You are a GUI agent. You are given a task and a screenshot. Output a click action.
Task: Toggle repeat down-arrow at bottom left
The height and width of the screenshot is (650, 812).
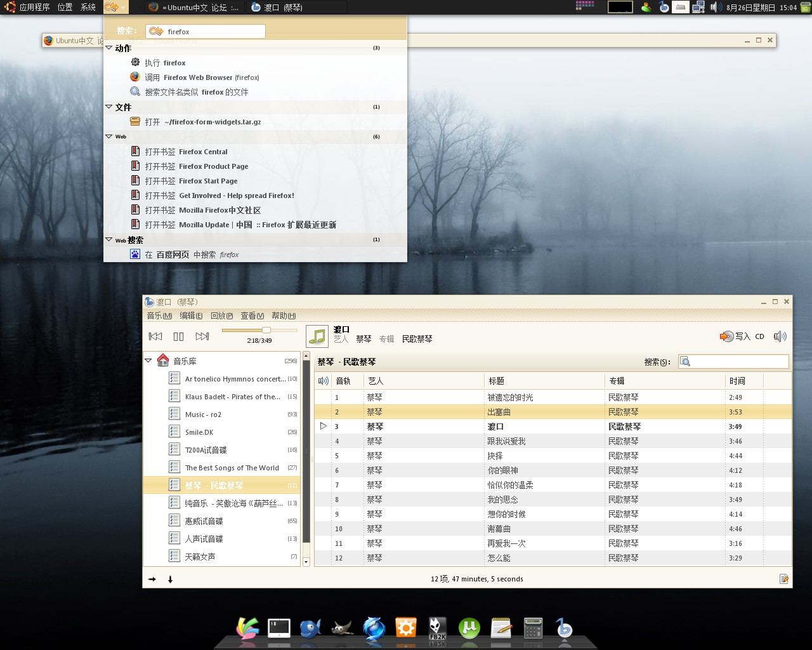click(170, 579)
